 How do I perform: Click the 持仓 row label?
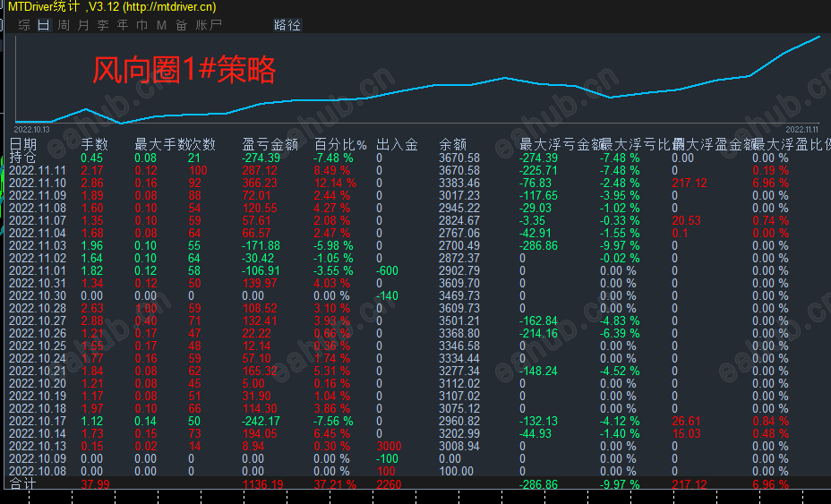click(x=22, y=158)
